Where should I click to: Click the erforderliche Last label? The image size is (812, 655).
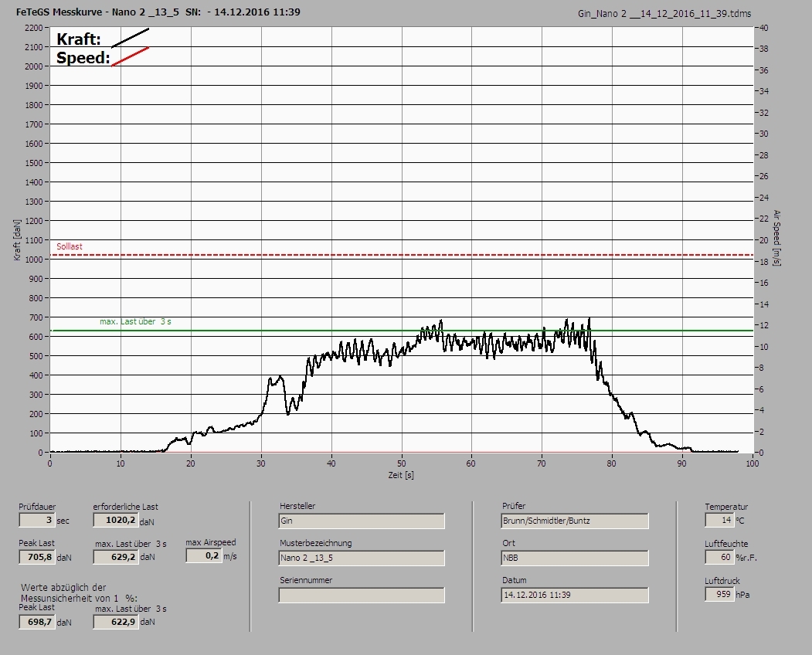coord(125,507)
